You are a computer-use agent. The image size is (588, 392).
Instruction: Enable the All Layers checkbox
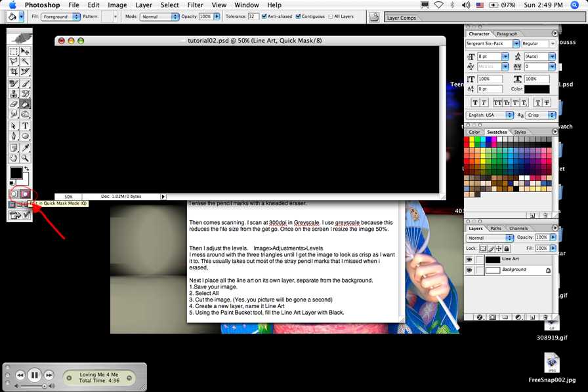click(331, 16)
